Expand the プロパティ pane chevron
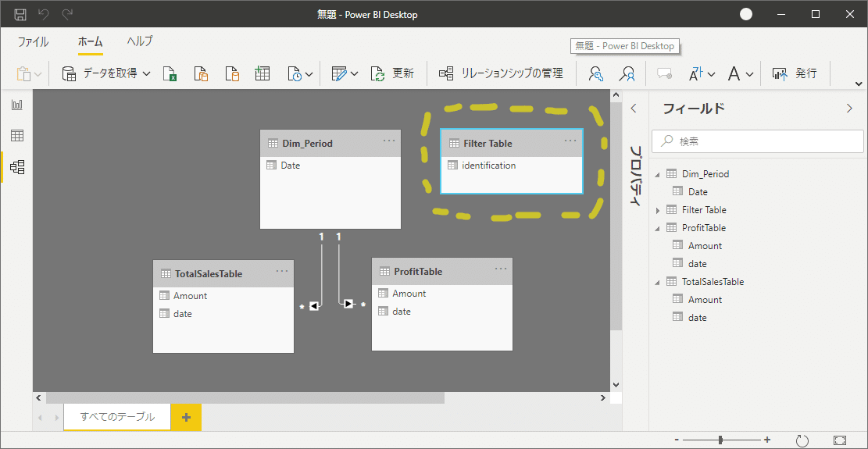 tap(634, 109)
